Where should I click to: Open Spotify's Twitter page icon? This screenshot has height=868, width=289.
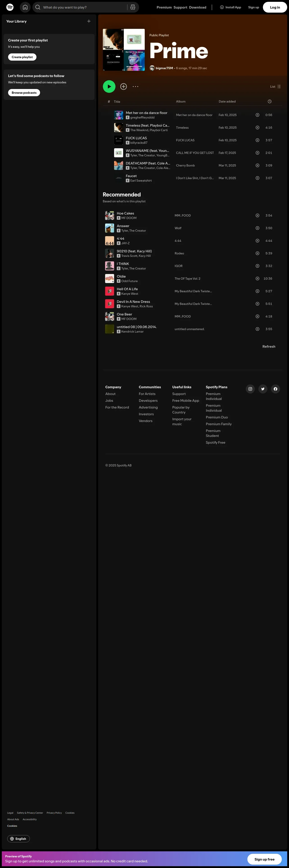(x=263, y=389)
